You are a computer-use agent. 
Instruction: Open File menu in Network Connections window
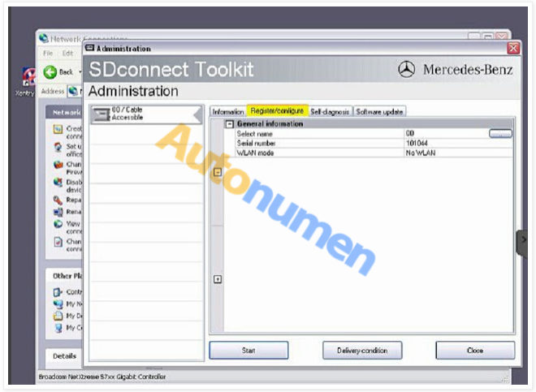pyautogui.click(x=48, y=54)
